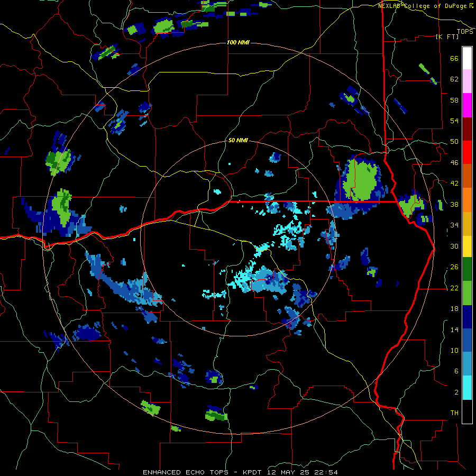Image resolution: width=476 pixels, height=476 pixels.
Task: Click the "TH" threshold legend label
Action: pos(454,413)
